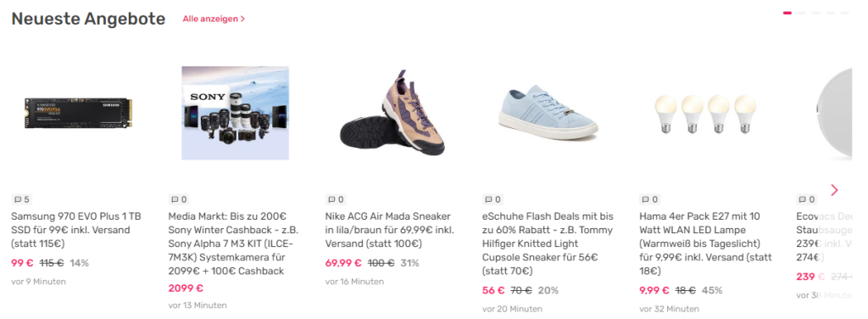Select the first active carousel page dot
The width and height of the screenshot is (868, 319).
pos(787,13)
